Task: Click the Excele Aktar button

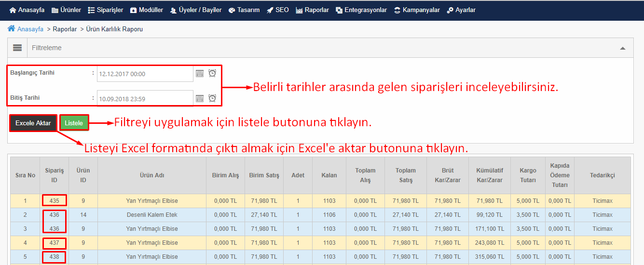Action: (x=33, y=123)
